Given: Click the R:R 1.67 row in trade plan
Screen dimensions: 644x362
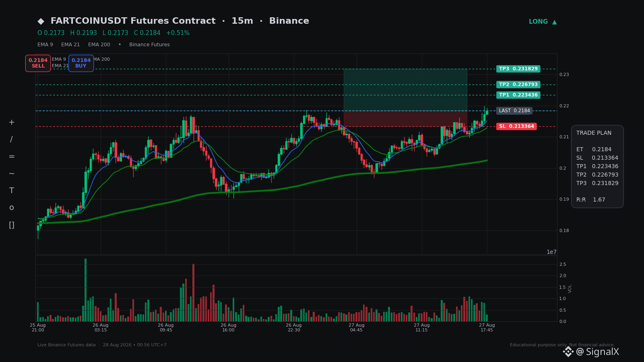Looking at the screenshot, I should (591, 200).
